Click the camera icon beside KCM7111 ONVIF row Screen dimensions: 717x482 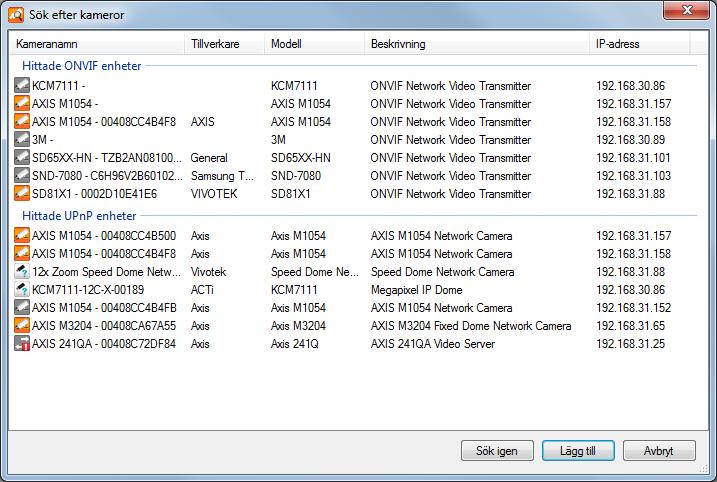(x=21, y=85)
